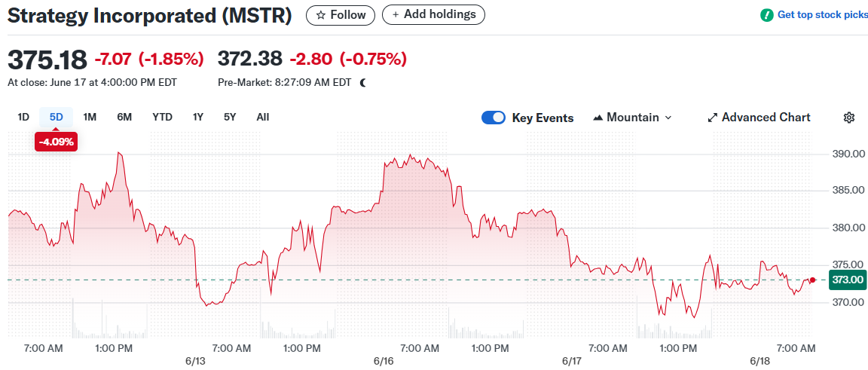Open the Get top stock picks link
Image resolution: width=868 pixels, height=370 pixels.
pos(822,15)
